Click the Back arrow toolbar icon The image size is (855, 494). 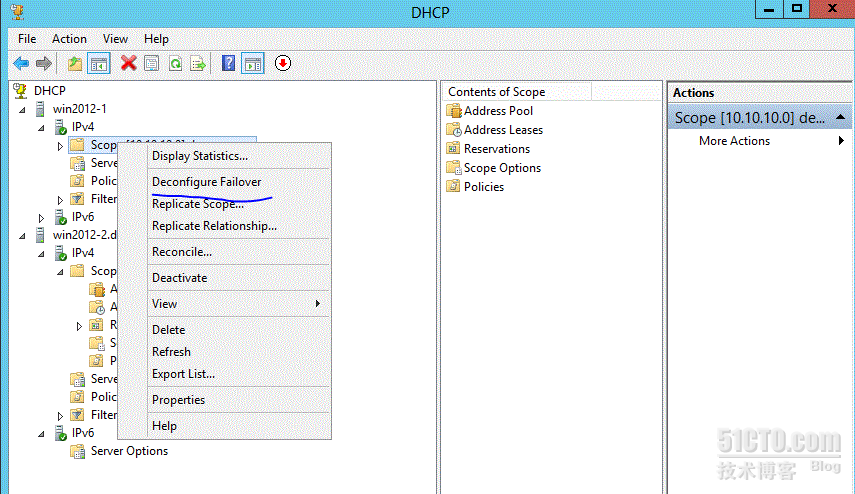point(21,63)
